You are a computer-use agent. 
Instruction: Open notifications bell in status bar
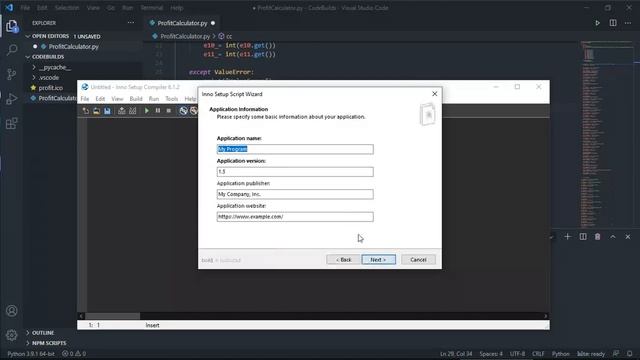click(630, 354)
